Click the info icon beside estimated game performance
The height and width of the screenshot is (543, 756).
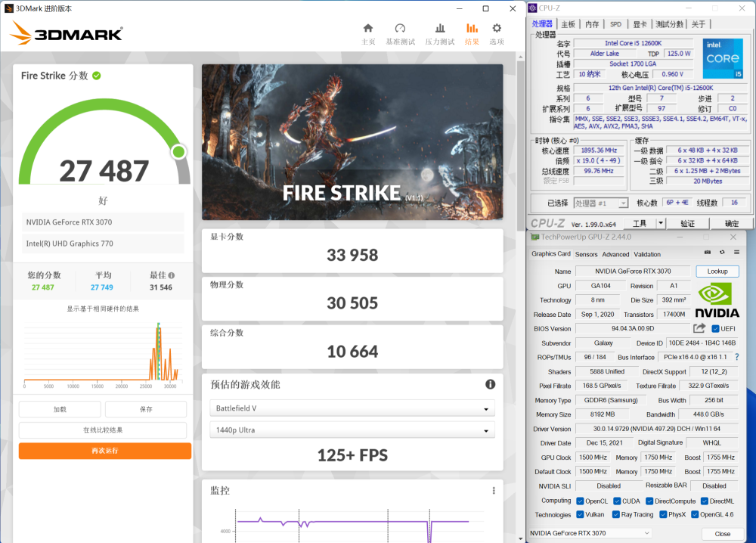coord(490,384)
